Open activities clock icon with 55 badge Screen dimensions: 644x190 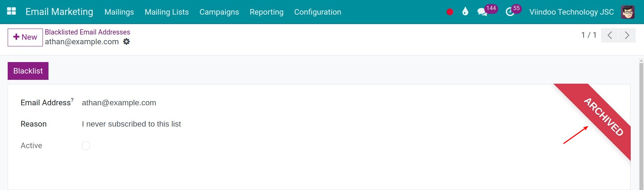513,11
